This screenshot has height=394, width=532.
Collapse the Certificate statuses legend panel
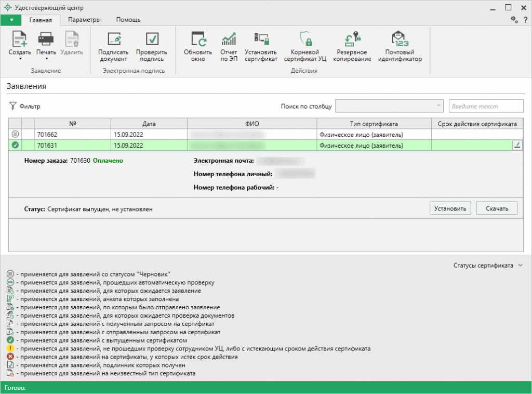(x=521, y=266)
